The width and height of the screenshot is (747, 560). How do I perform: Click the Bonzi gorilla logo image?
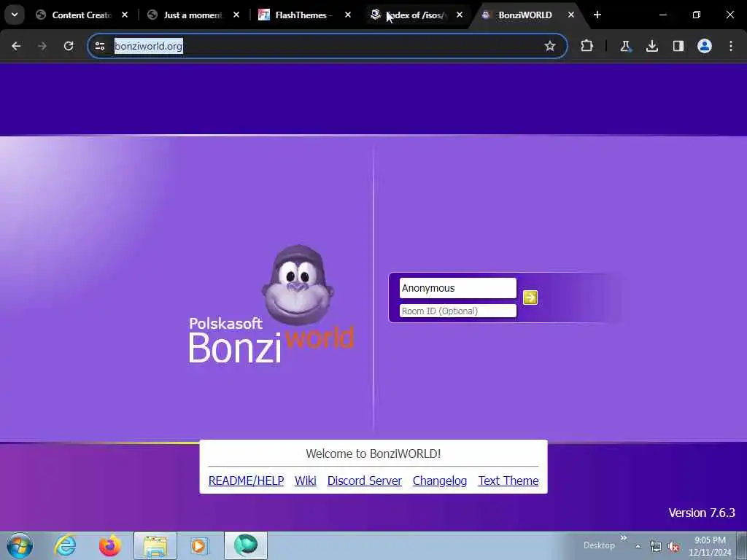[298, 285]
